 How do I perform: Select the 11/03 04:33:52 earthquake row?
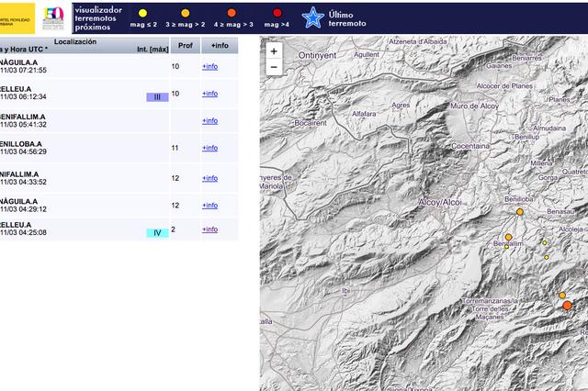tap(119, 178)
